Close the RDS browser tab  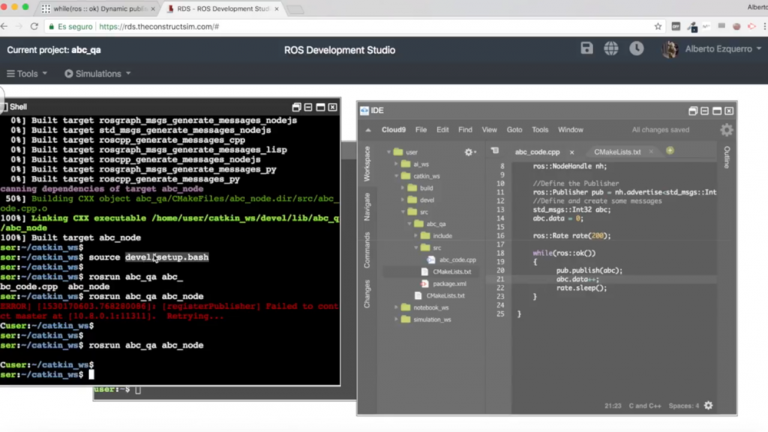277,9
